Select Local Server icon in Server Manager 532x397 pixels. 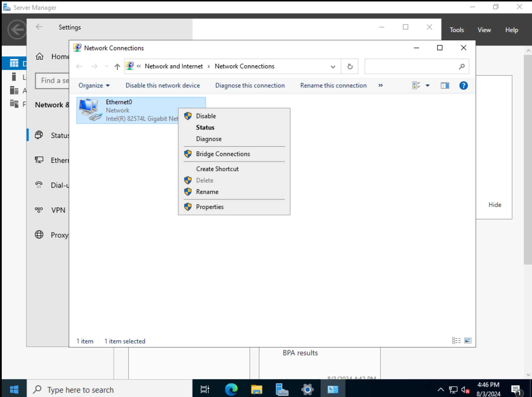click(14, 77)
